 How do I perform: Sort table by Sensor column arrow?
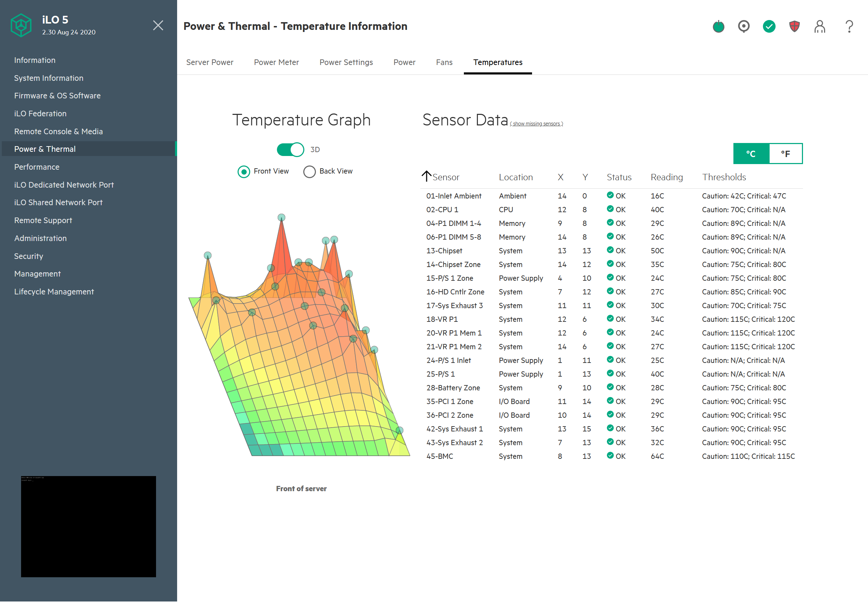426,176
